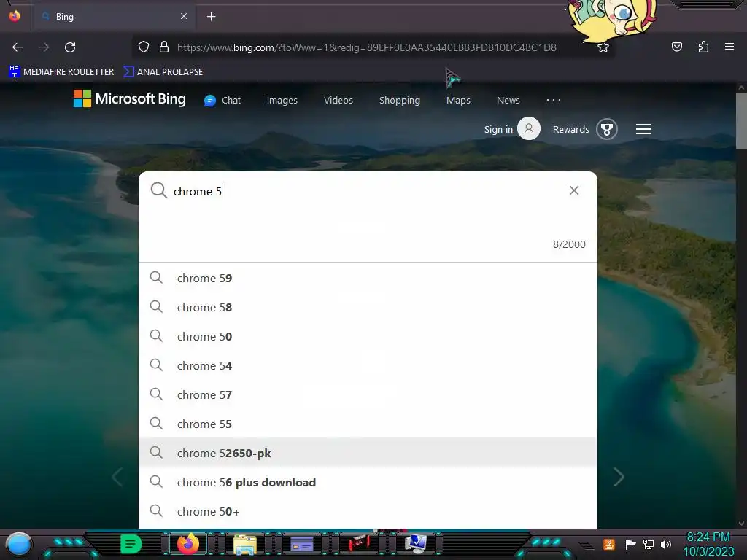
Task: Click the search magnifier icon in search box
Action: click(x=158, y=190)
